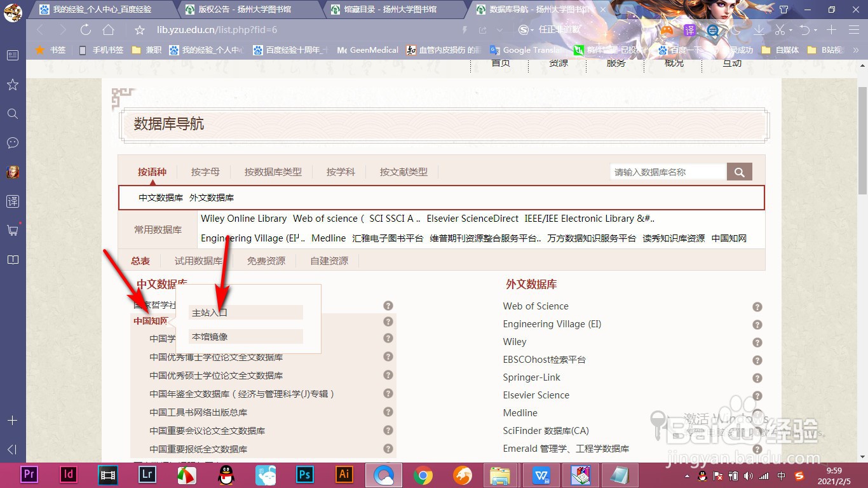The width and height of the screenshot is (868, 488).
Task: Click help icon beside 中国工具书网络出版总库
Action: tap(388, 412)
